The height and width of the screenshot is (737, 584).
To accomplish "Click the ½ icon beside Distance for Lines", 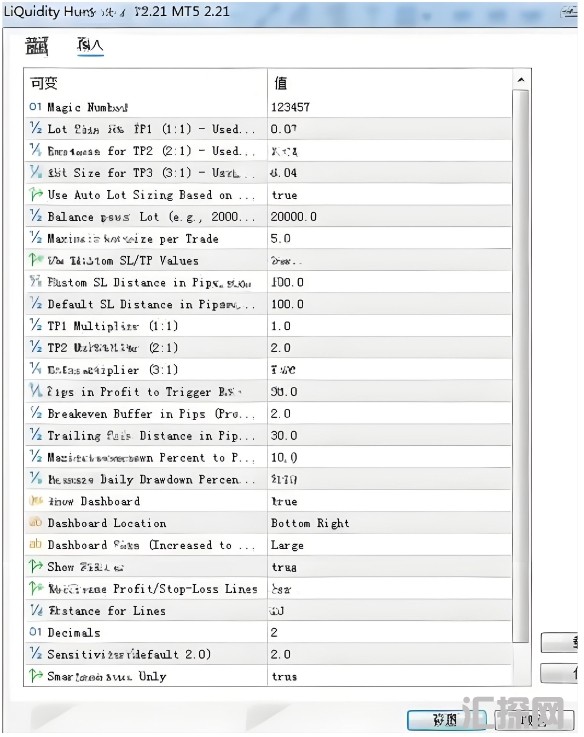I will tap(36, 610).
